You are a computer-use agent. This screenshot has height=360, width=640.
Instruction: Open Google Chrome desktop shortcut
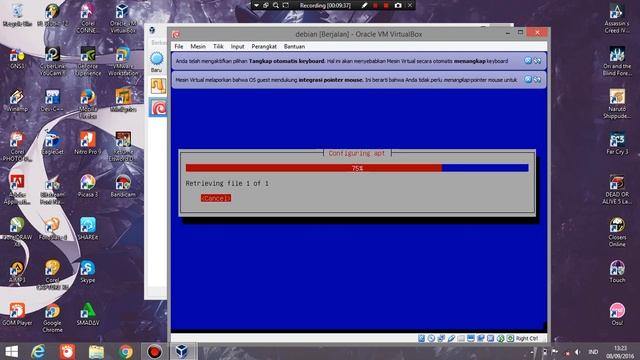(52, 318)
